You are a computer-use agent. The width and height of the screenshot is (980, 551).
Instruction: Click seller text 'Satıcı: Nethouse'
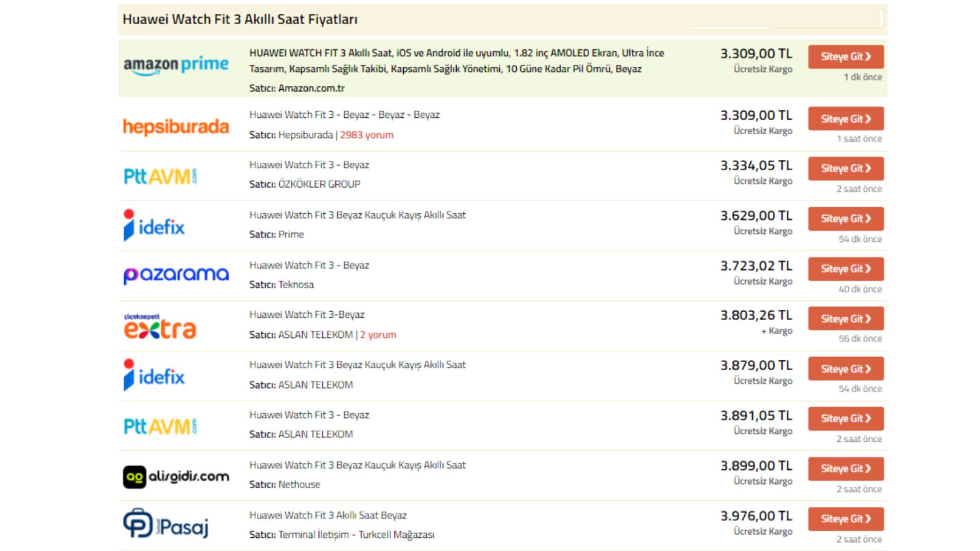click(x=285, y=485)
